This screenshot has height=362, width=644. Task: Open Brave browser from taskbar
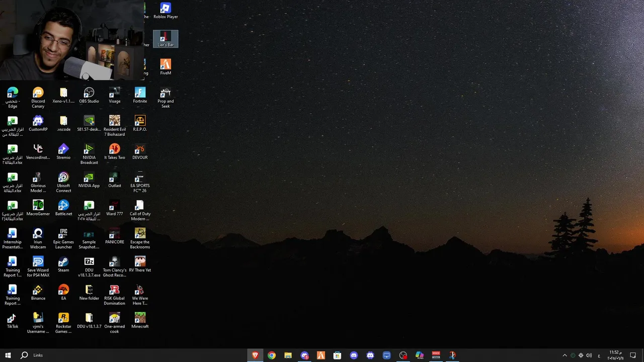coord(255,355)
